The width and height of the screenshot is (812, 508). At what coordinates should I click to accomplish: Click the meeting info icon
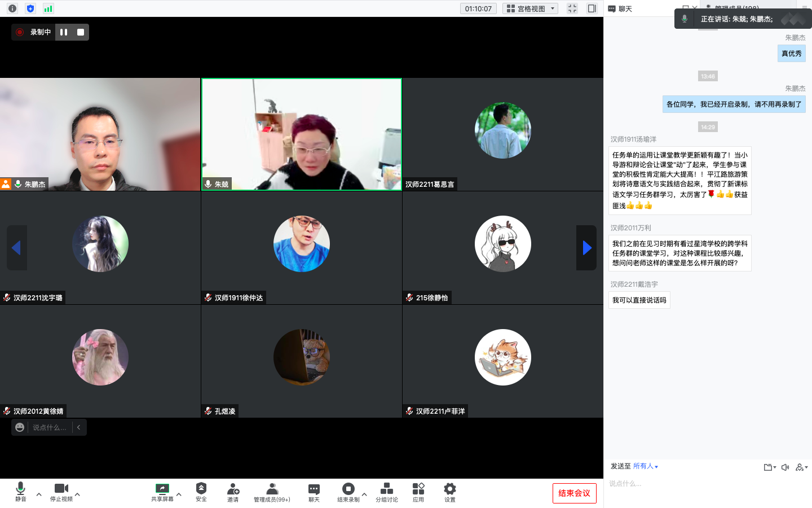(x=12, y=8)
